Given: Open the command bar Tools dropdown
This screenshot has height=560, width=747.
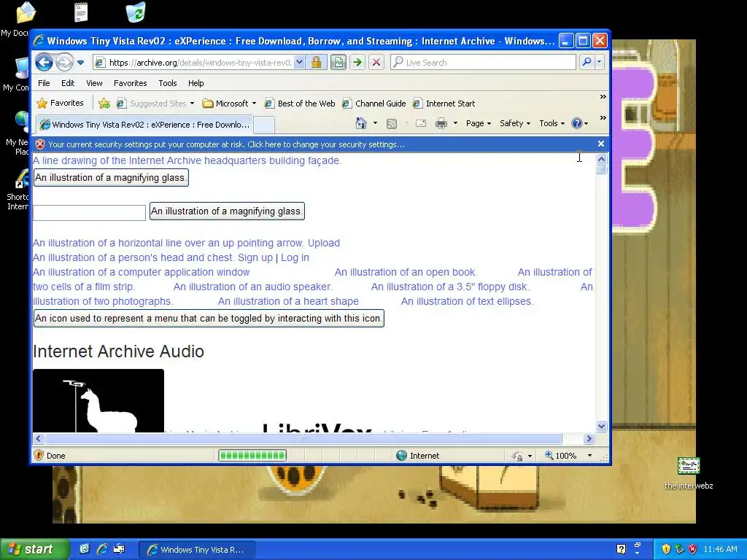Looking at the screenshot, I should pos(551,123).
